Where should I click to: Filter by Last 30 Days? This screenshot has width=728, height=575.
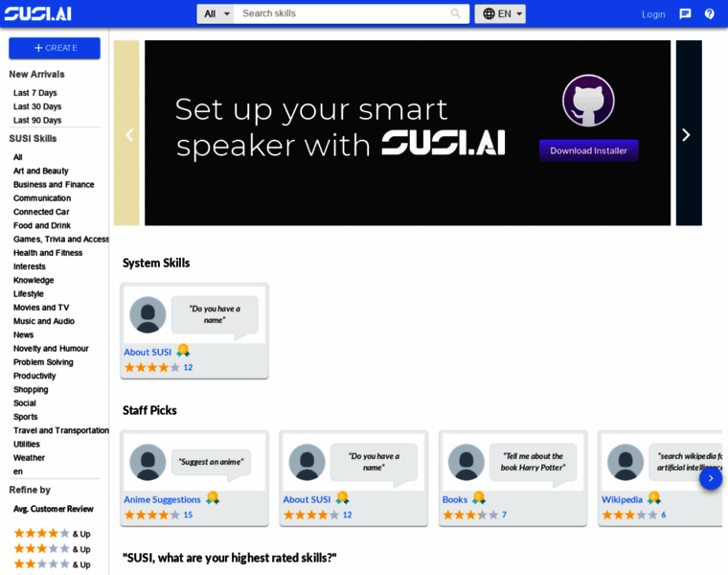click(37, 106)
